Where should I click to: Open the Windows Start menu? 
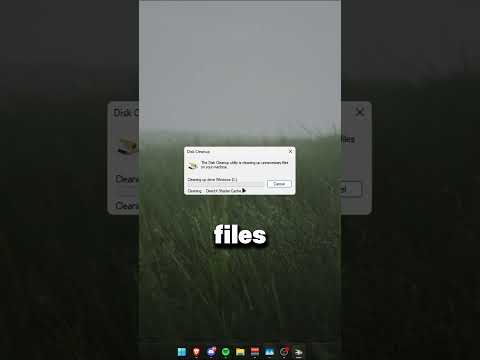pos(182,352)
